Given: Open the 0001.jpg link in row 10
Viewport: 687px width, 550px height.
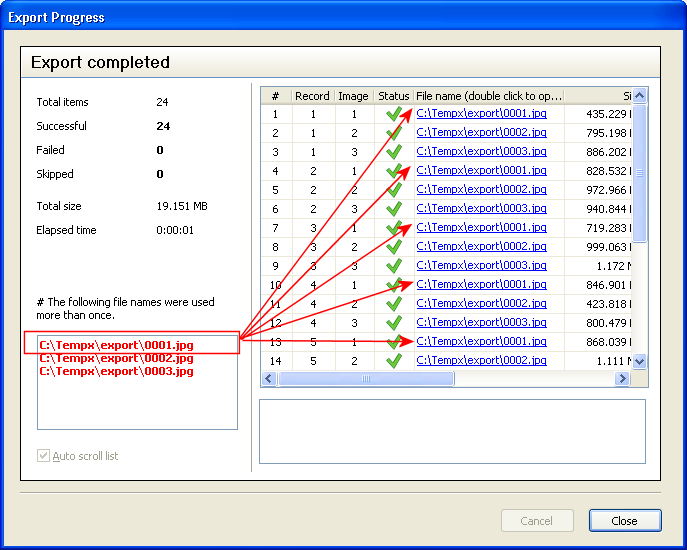Looking at the screenshot, I should pos(482,284).
